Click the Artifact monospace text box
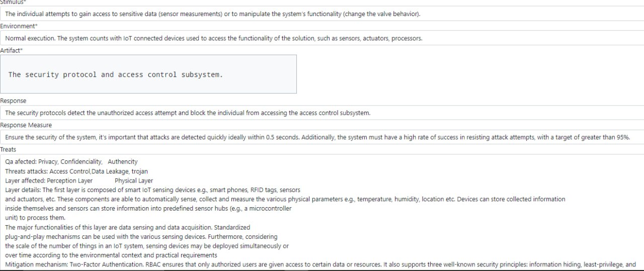The width and height of the screenshot is (644, 271). (148, 74)
